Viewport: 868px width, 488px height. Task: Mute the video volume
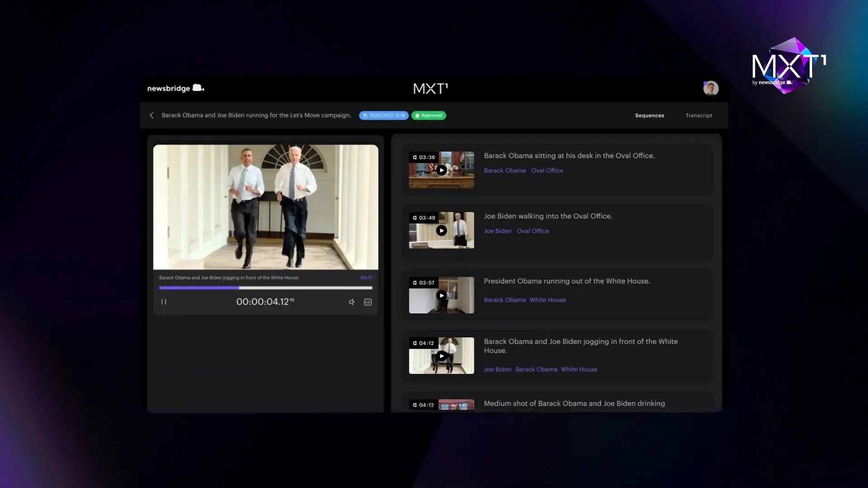(352, 302)
